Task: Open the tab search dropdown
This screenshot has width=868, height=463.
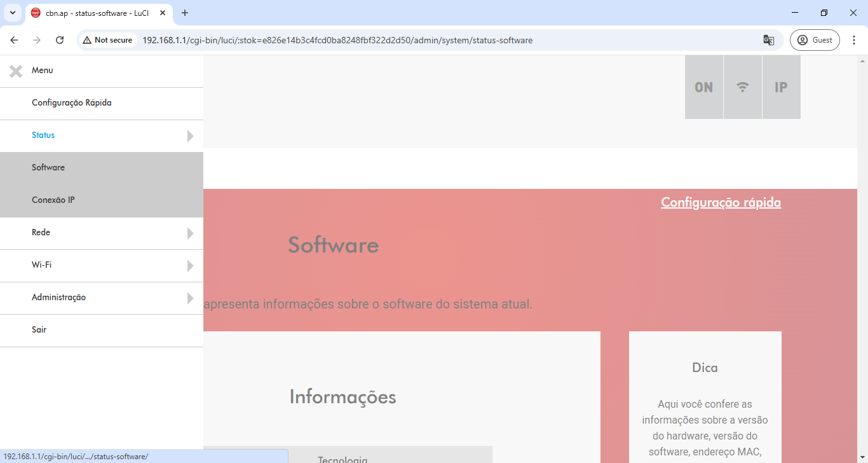Action: pyautogui.click(x=12, y=13)
